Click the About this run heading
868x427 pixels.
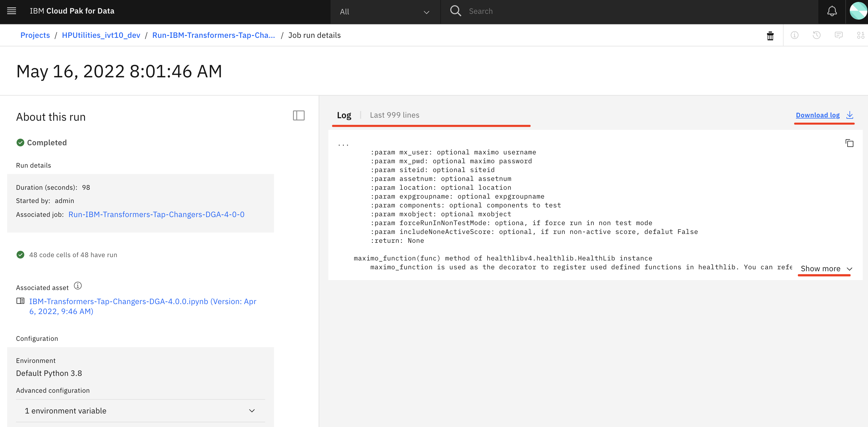[x=51, y=117]
